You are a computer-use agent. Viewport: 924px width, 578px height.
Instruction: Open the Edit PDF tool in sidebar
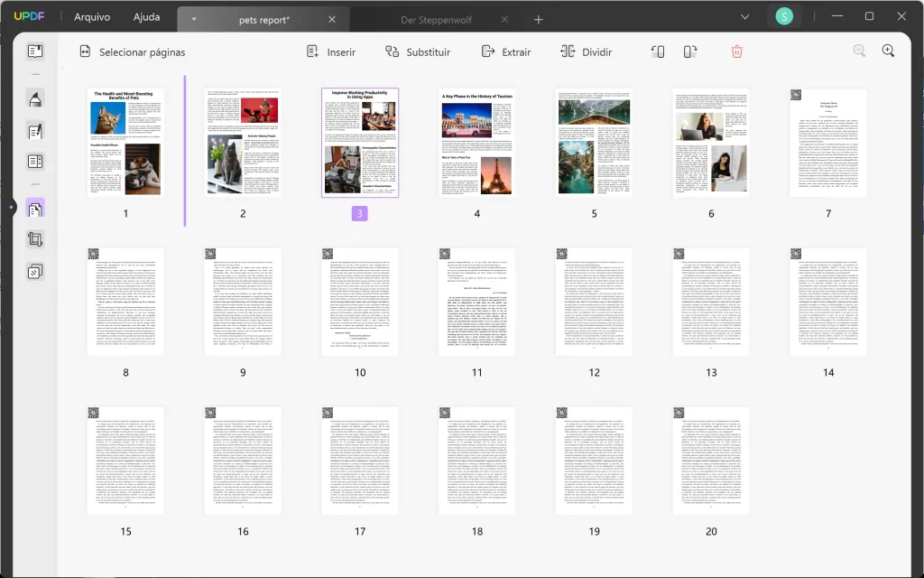pos(35,131)
